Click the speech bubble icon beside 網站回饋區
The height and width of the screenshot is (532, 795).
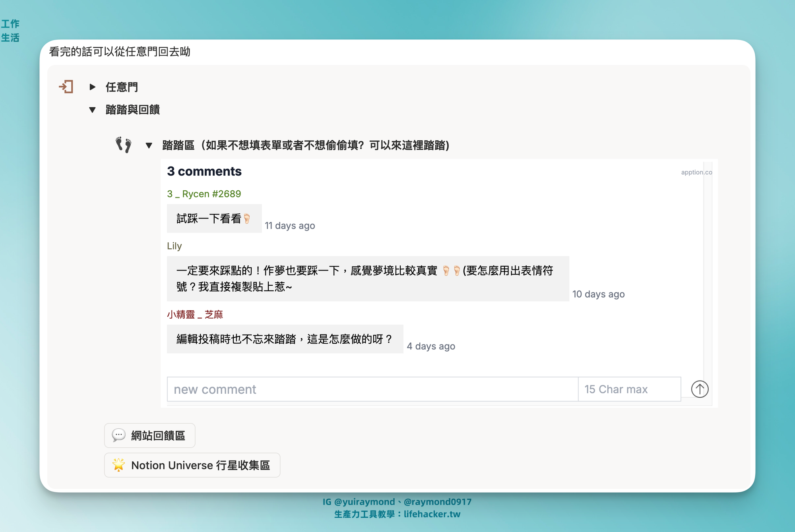tap(118, 435)
